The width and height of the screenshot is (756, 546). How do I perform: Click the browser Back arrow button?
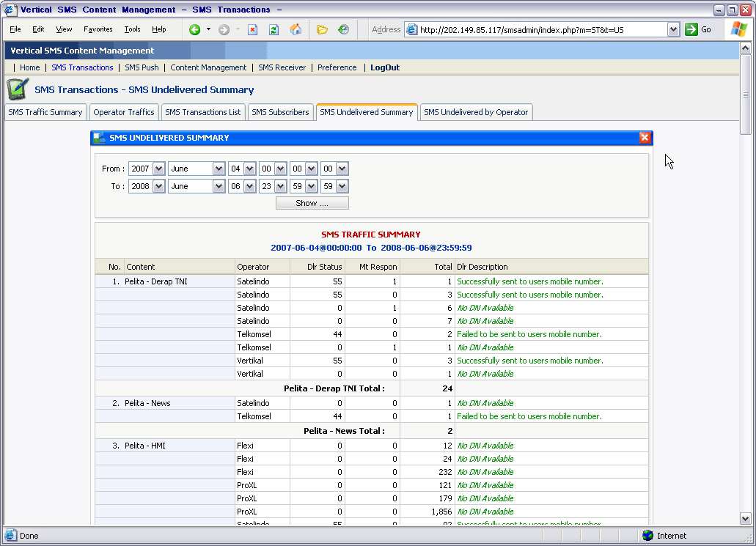tap(195, 29)
